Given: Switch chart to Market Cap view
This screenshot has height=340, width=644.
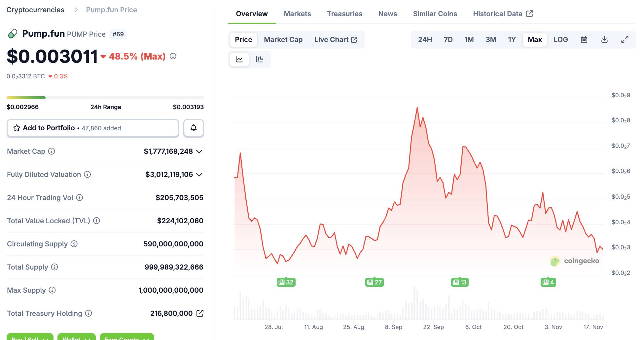Looking at the screenshot, I should click(283, 40).
